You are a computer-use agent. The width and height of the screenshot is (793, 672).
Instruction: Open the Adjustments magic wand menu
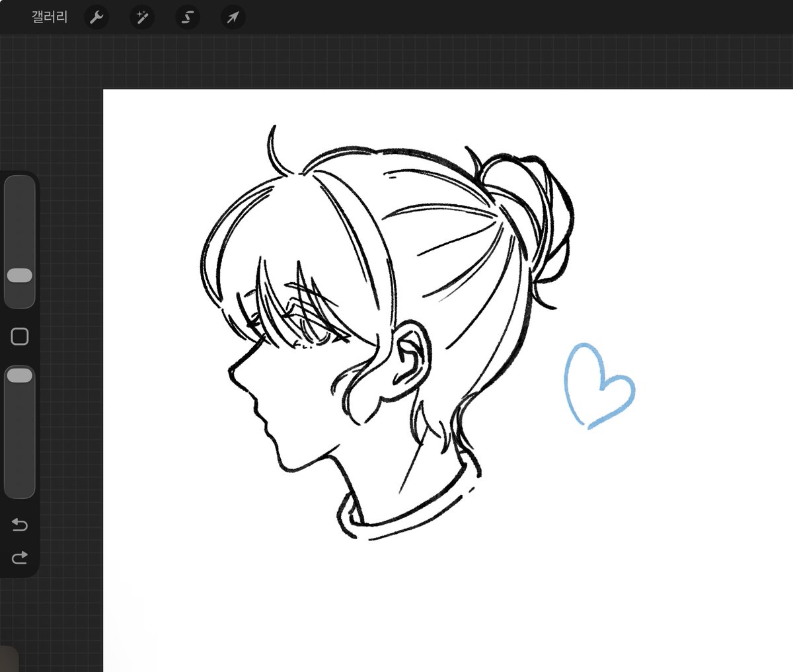(142, 17)
